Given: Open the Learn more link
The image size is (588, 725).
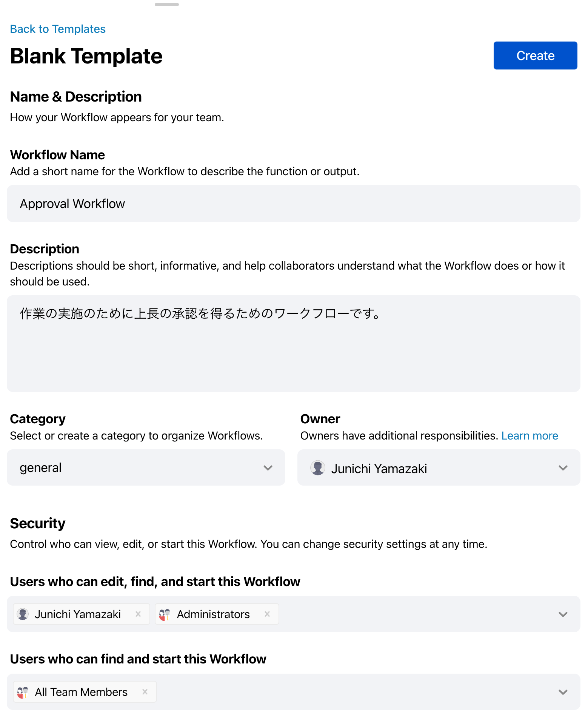Looking at the screenshot, I should [530, 436].
